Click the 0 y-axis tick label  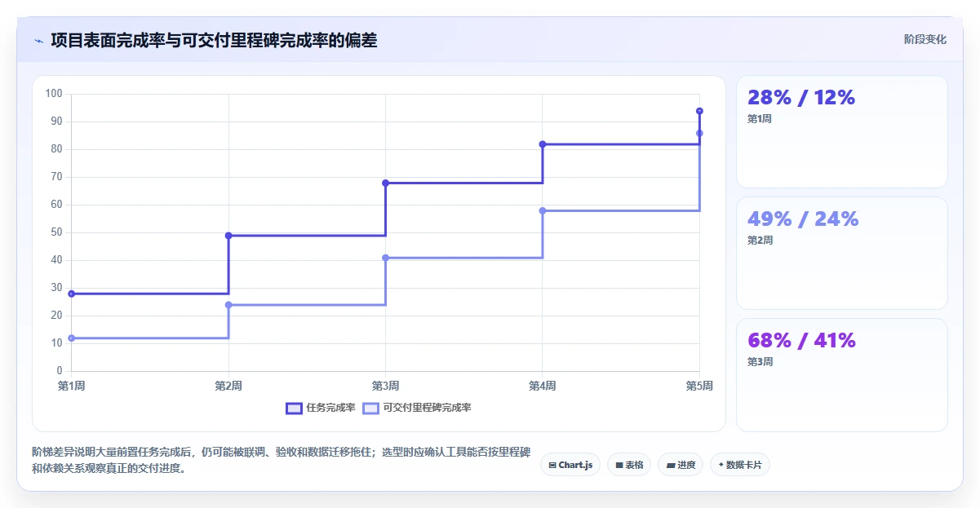point(60,371)
